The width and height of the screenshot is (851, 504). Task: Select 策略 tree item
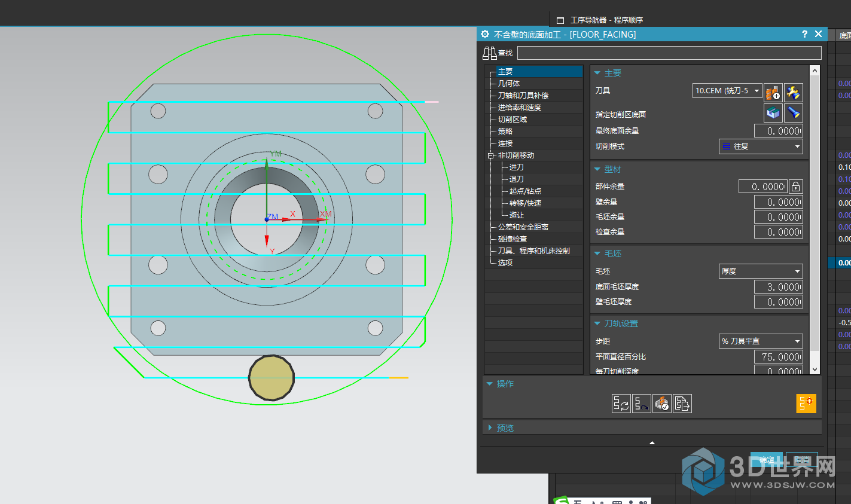point(505,132)
